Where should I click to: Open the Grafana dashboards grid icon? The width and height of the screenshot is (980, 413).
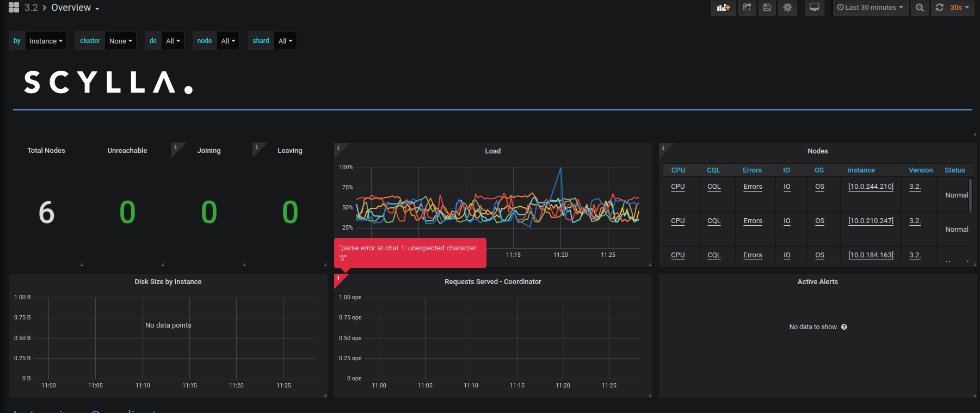[14, 8]
